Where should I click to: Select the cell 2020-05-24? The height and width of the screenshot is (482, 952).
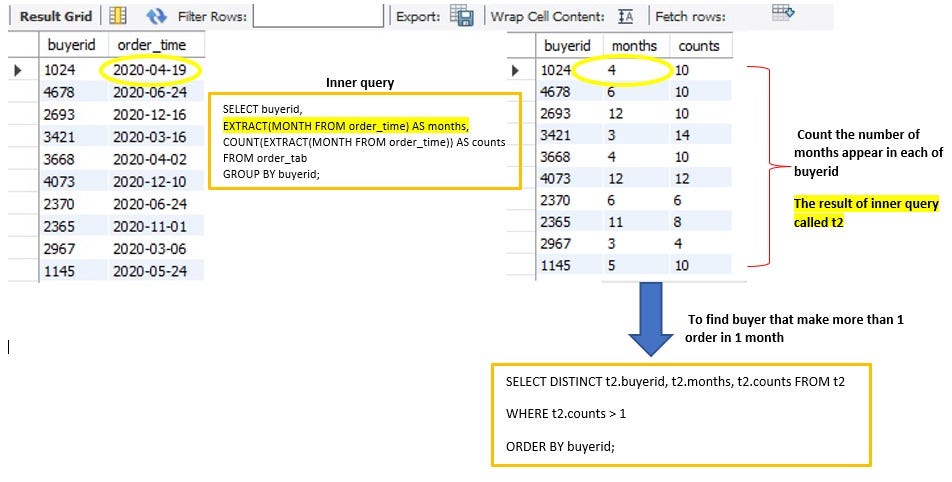point(150,271)
